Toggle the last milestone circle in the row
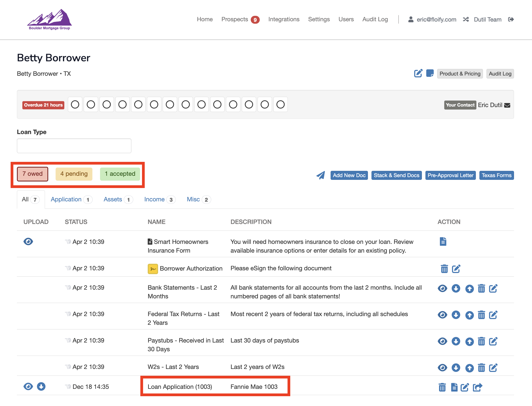The width and height of the screenshot is (532, 406). click(x=280, y=105)
